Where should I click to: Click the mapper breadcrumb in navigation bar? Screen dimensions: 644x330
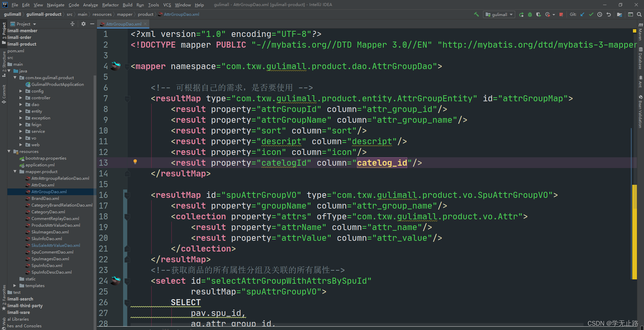click(125, 14)
